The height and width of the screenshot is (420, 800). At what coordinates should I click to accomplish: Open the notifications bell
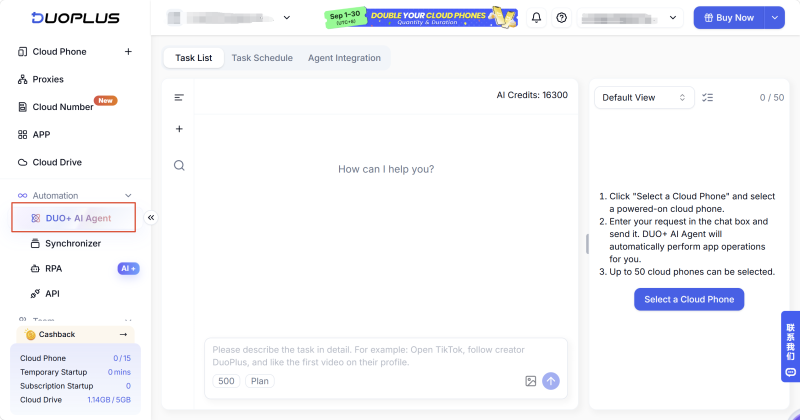(x=536, y=18)
